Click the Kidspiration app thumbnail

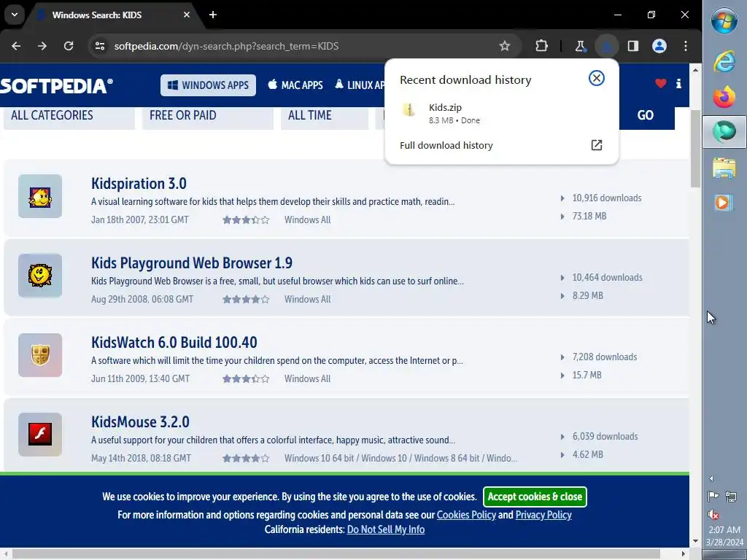coord(40,196)
